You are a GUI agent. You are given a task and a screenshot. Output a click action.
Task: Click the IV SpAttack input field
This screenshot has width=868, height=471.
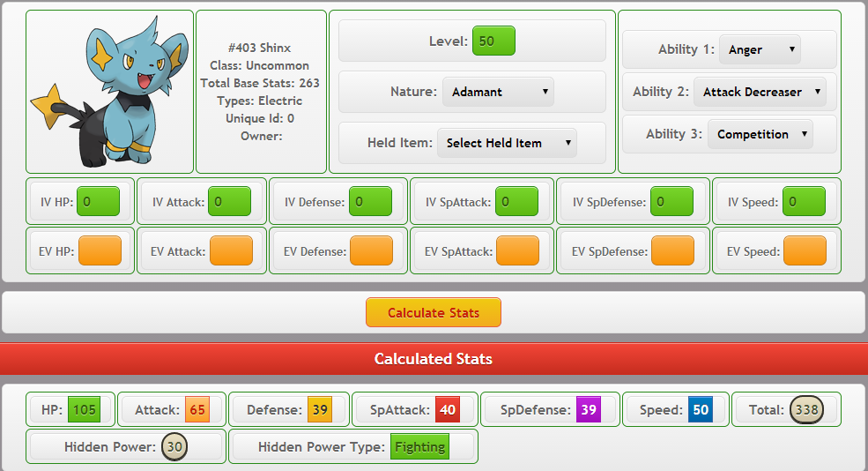tap(516, 202)
